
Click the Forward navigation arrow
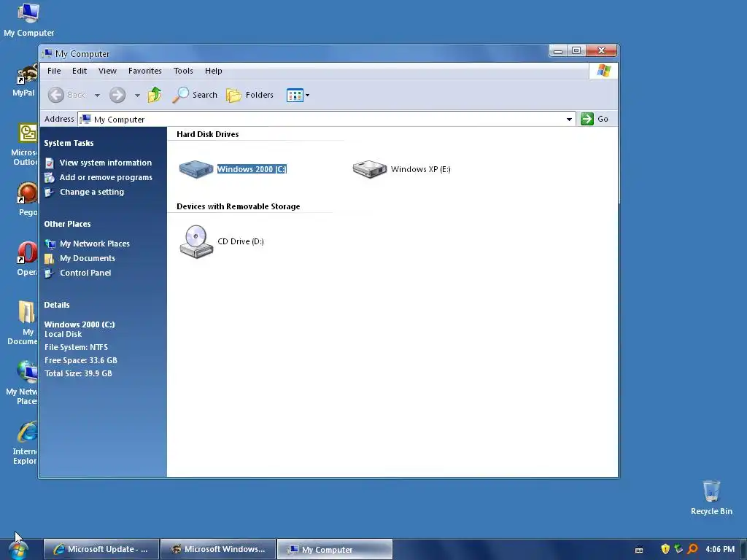(117, 95)
